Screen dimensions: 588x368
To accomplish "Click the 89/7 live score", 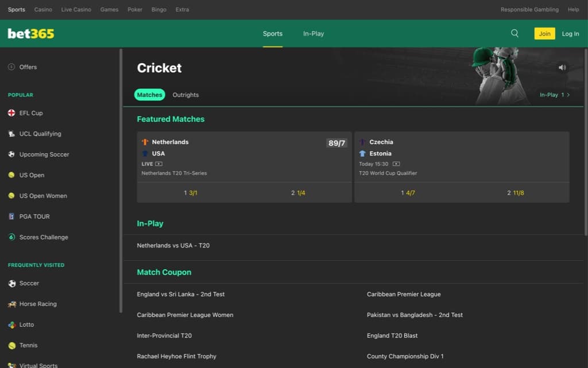I will tap(336, 143).
